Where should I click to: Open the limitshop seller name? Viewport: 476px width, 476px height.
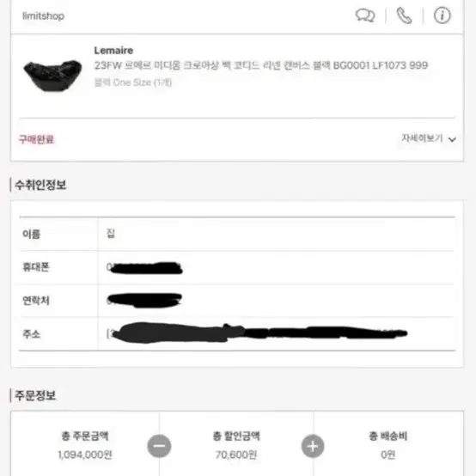tap(44, 15)
